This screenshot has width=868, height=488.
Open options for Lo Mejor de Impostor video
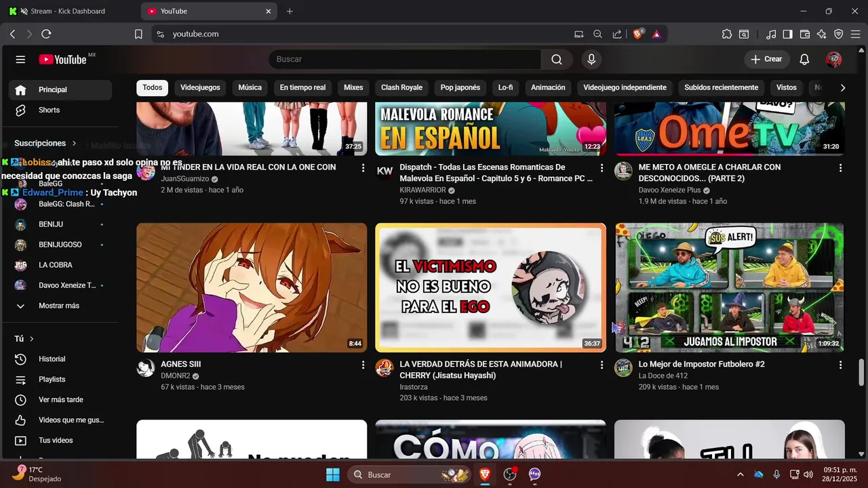tap(840, 365)
